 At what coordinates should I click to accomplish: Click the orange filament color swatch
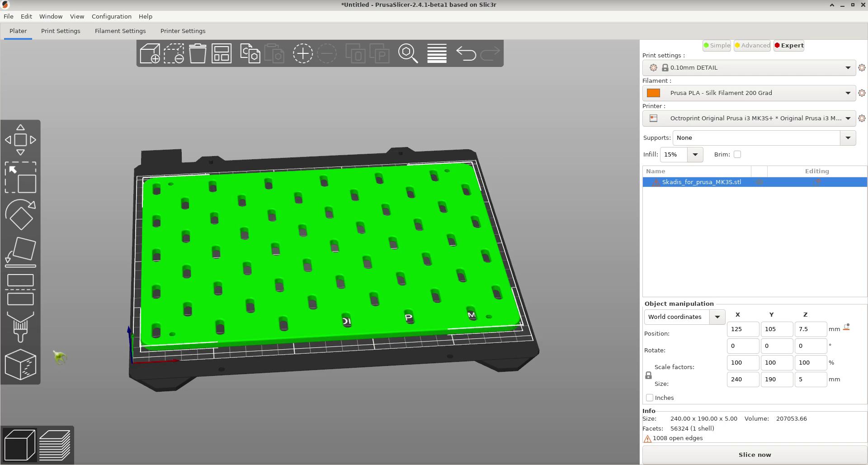pos(653,93)
